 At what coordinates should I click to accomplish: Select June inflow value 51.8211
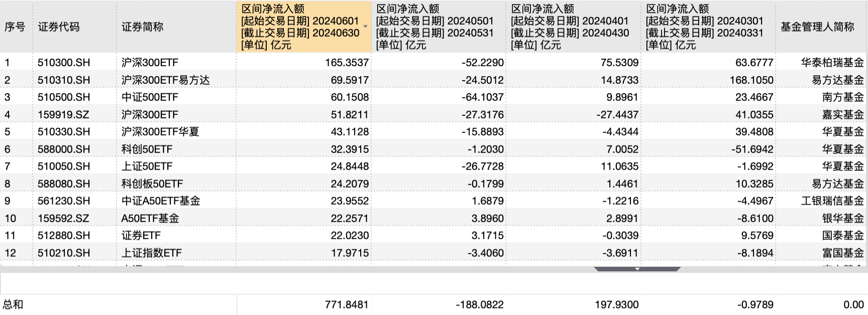[x=350, y=114]
